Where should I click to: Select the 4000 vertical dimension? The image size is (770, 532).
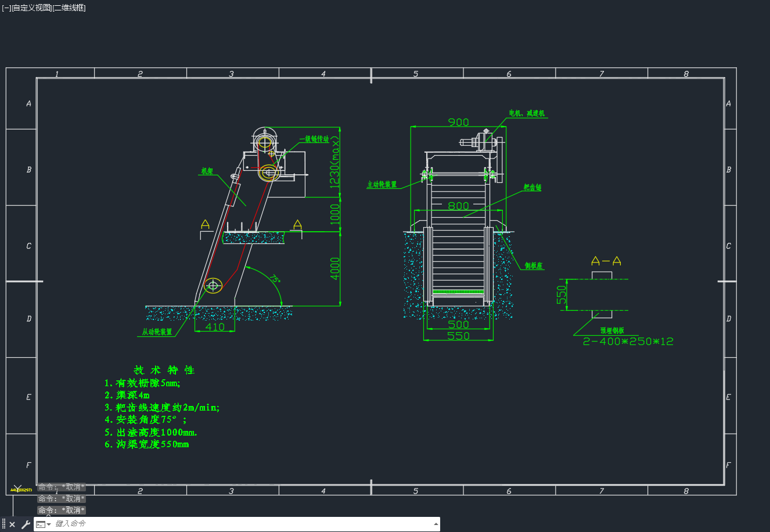(335, 268)
